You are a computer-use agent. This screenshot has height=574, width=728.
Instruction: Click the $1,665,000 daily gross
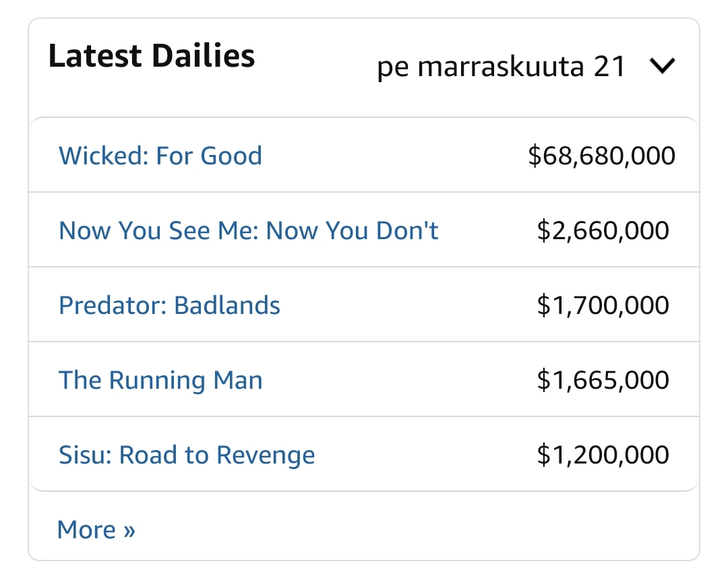click(x=603, y=380)
